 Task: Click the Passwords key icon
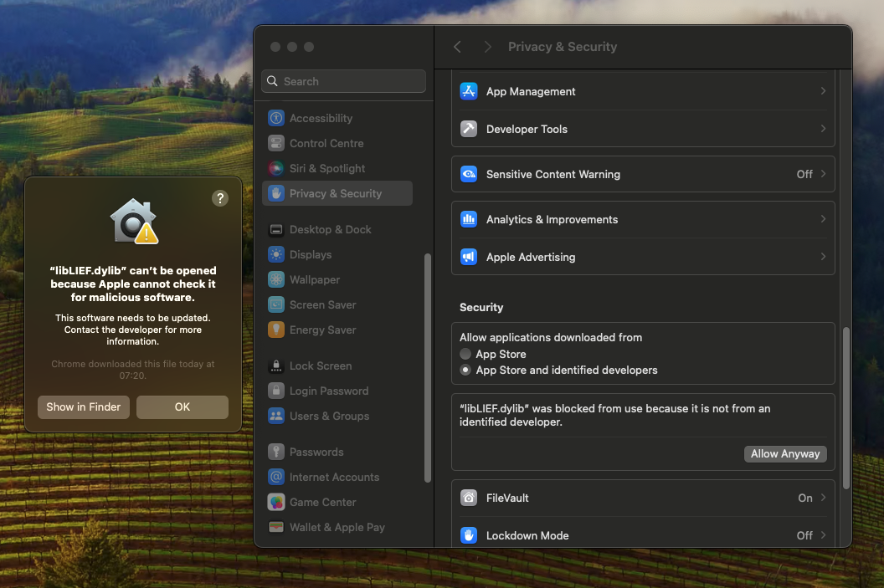point(275,452)
